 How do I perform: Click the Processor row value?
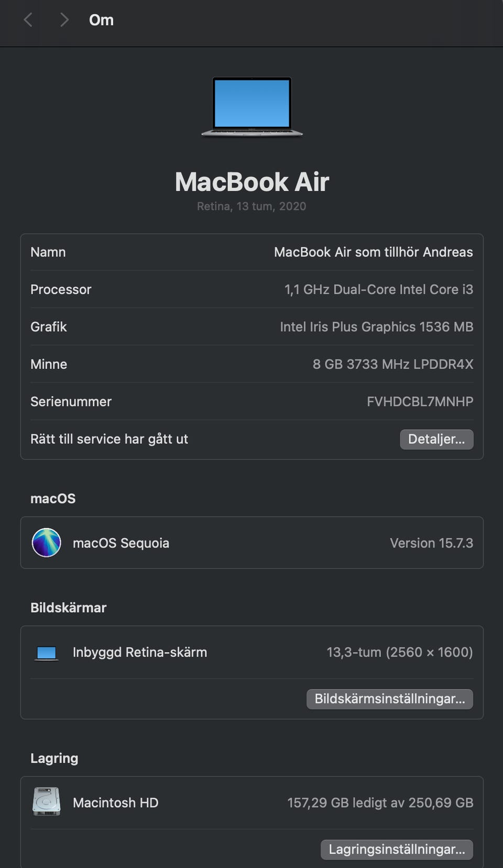point(378,289)
